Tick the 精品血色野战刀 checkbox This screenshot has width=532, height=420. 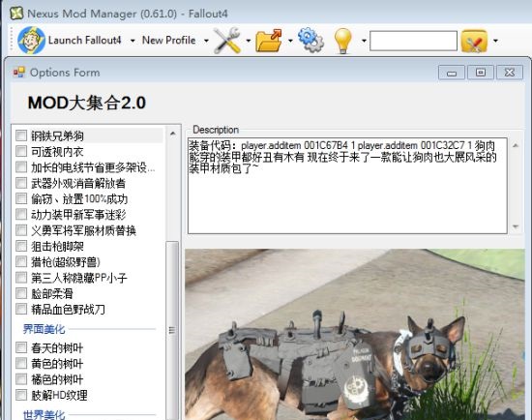click(21, 309)
